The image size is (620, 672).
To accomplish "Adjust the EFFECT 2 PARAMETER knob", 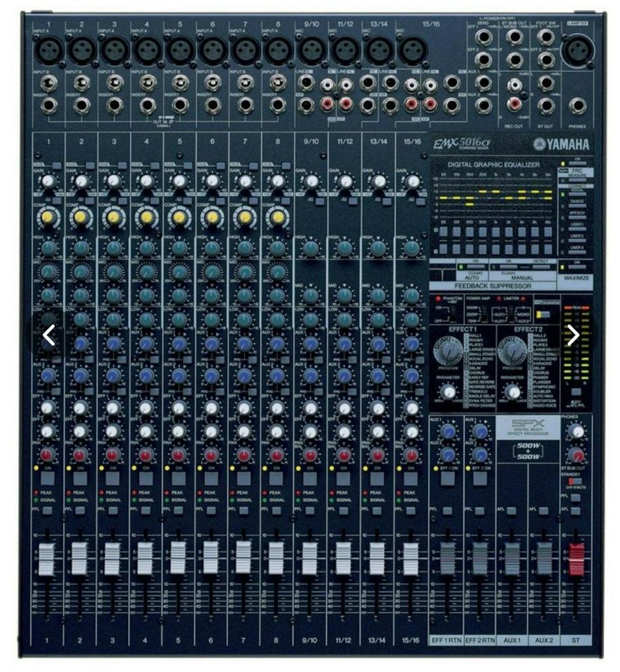I will pyautogui.click(x=512, y=392).
